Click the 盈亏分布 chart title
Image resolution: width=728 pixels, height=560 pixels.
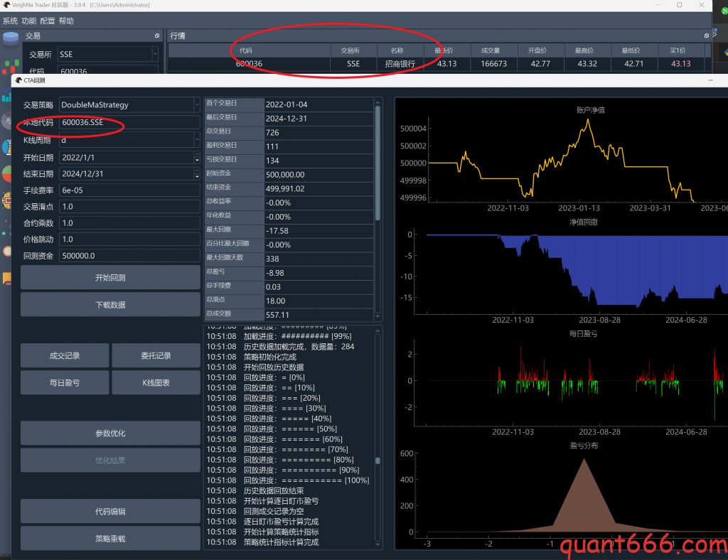[584, 446]
